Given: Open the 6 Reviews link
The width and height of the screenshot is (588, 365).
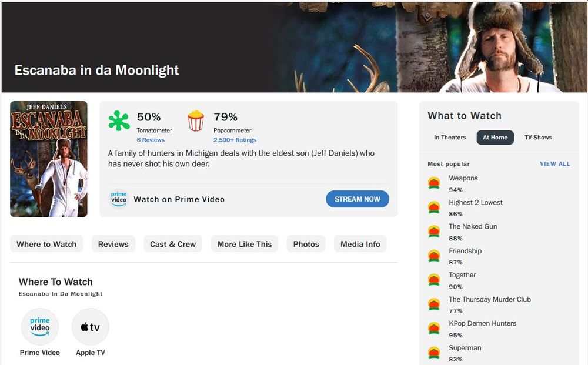Looking at the screenshot, I should 152,140.
